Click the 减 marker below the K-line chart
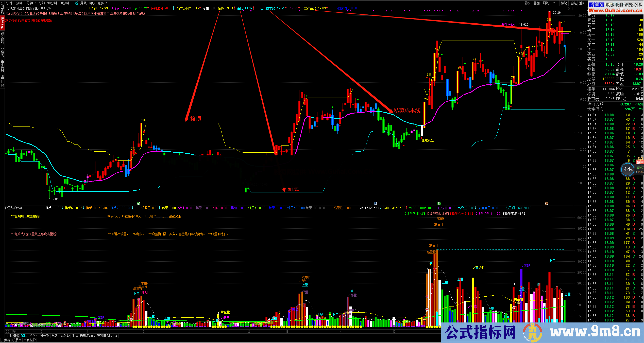This screenshot has height=343, width=644. coord(138,204)
